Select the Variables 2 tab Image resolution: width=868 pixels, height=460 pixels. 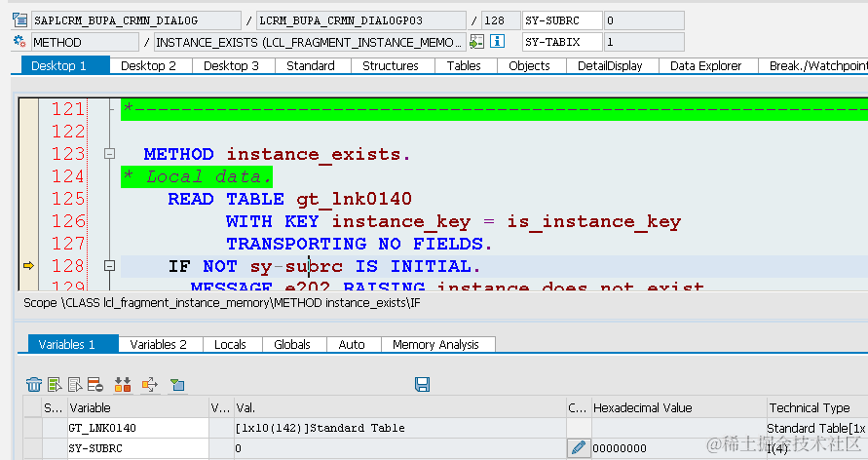pos(159,344)
